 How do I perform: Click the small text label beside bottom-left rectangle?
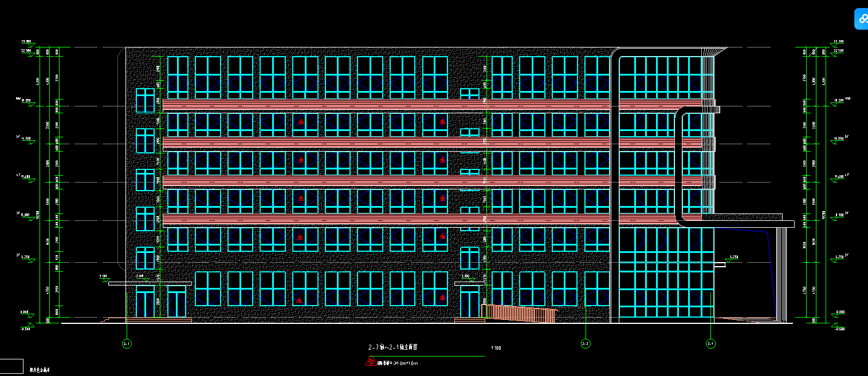coord(40,370)
